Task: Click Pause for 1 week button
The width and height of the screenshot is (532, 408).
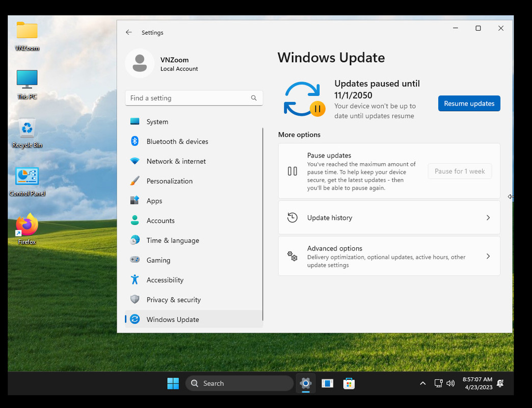Action: (460, 171)
